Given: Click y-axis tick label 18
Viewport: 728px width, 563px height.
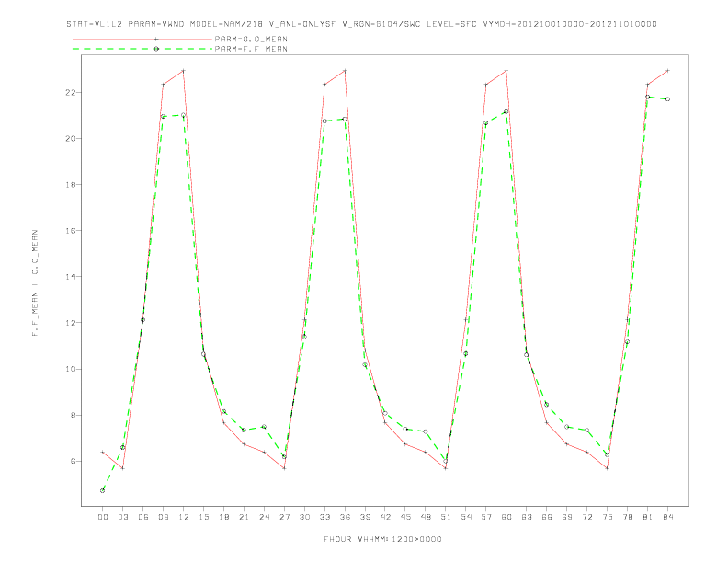Looking at the screenshot, I should pyautogui.click(x=72, y=184).
